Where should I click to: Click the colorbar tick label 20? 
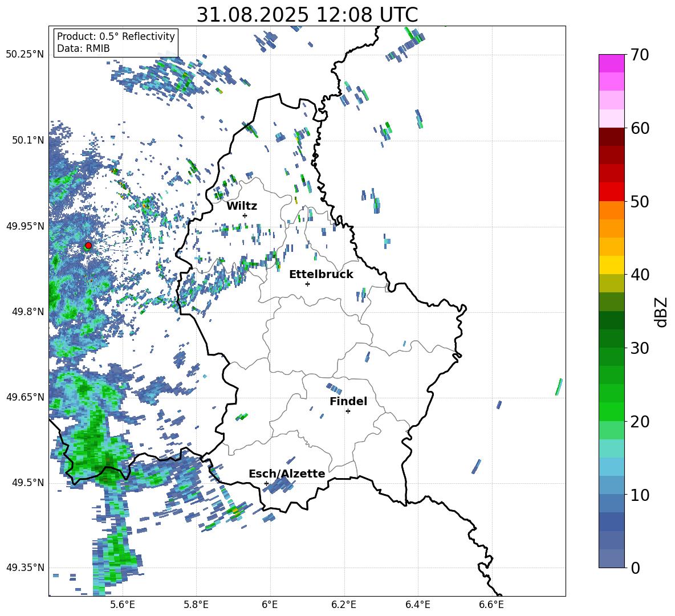(640, 422)
